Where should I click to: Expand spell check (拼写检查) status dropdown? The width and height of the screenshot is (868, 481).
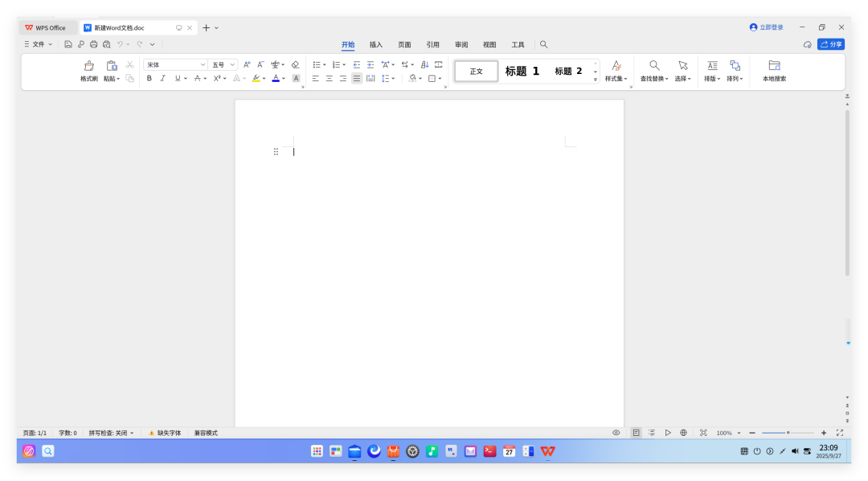132,433
